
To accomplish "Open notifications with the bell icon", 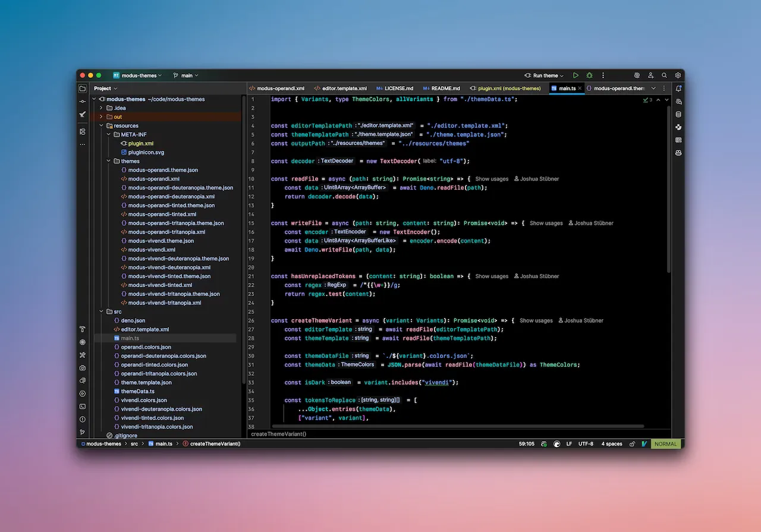I will 679,87.
